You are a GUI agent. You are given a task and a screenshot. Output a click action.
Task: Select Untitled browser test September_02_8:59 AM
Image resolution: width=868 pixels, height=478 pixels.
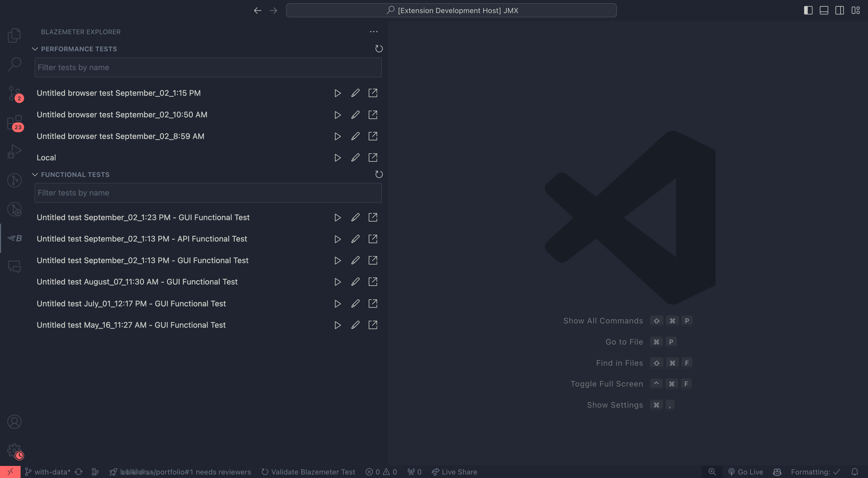[x=120, y=136]
